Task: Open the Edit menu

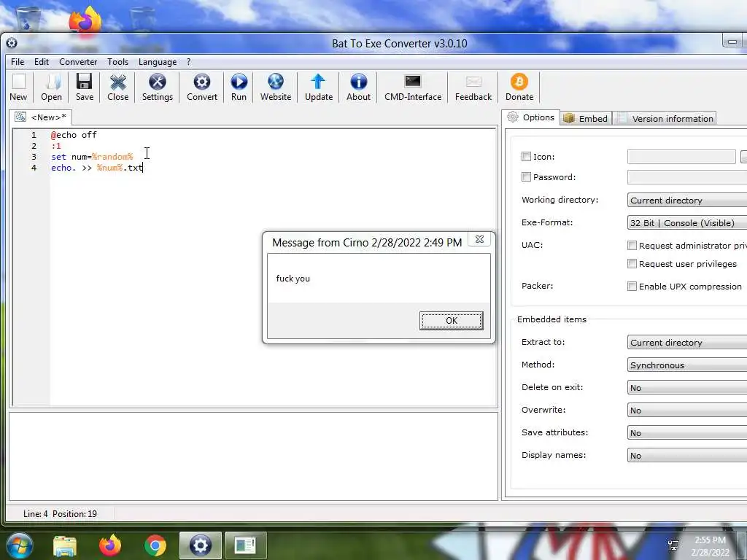Action: click(x=42, y=62)
